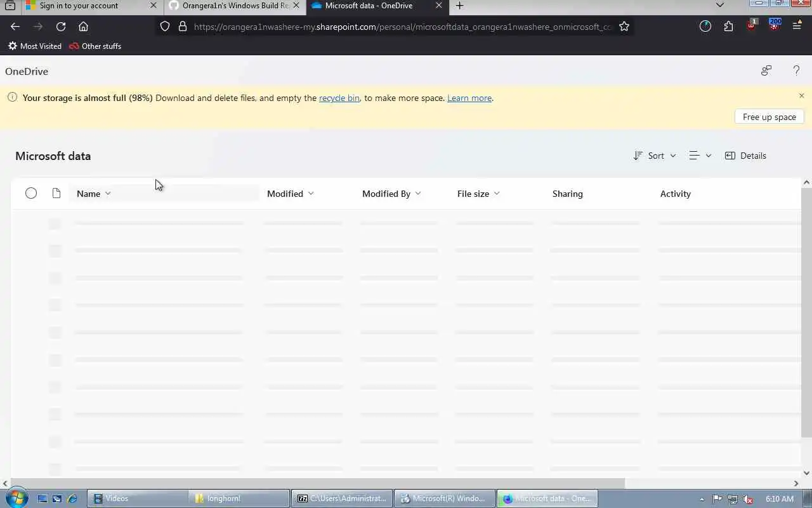This screenshot has width=812, height=508.
Task: Click Show Desktop quick launch icon
Action: click(x=43, y=499)
